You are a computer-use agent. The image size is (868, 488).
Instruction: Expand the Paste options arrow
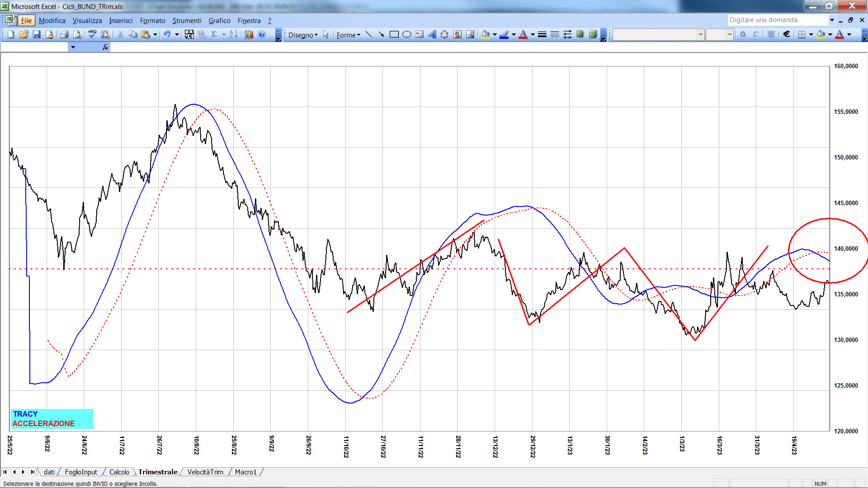pyautogui.click(x=155, y=34)
